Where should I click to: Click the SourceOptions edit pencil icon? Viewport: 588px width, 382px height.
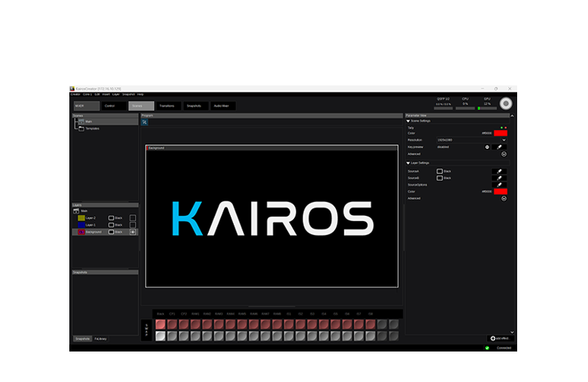click(x=500, y=185)
